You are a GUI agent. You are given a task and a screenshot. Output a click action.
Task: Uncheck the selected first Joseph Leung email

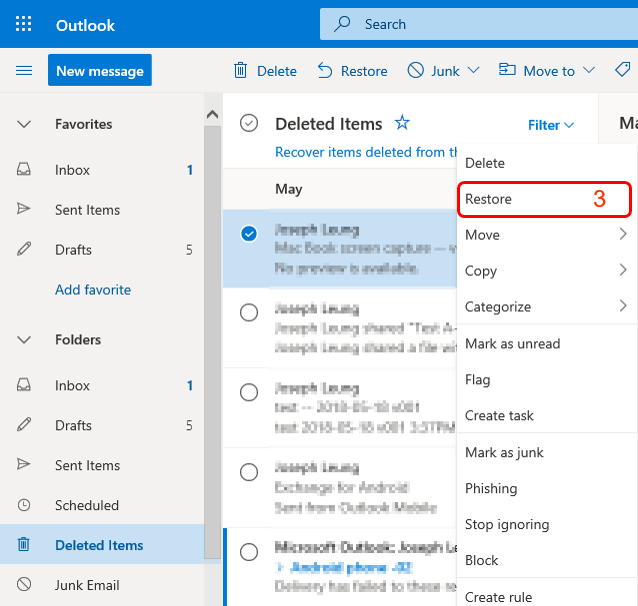(x=249, y=233)
